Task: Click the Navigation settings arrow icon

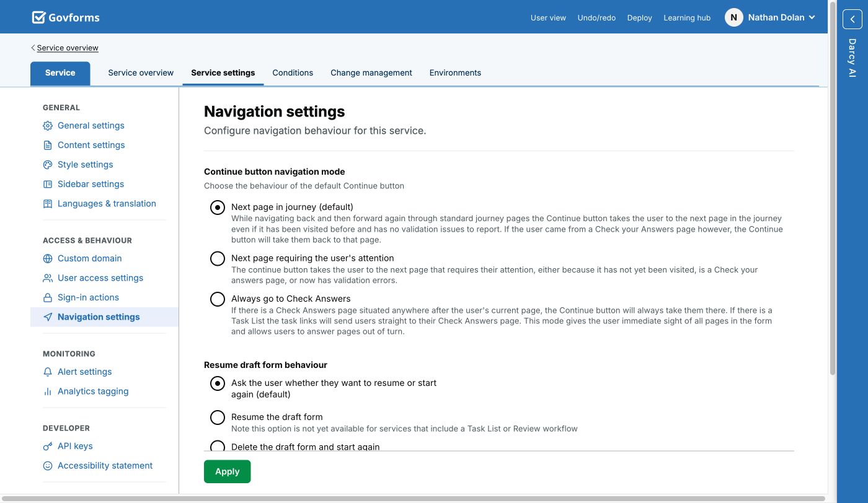Action: (x=48, y=317)
